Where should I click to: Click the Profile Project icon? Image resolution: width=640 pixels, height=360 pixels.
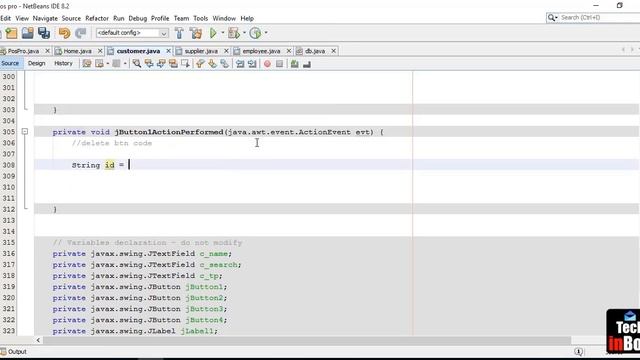tap(255, 33)
